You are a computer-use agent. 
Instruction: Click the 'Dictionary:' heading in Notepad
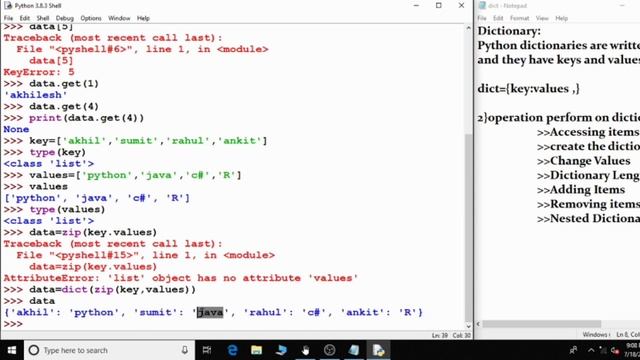pyautogui.click(x=509, y=31)
